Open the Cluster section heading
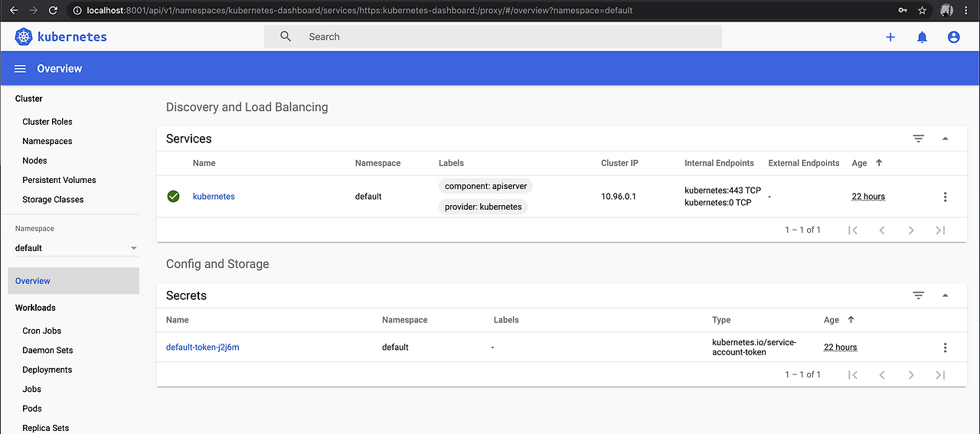Screen dimensions: 980x434 coord(29,99)
